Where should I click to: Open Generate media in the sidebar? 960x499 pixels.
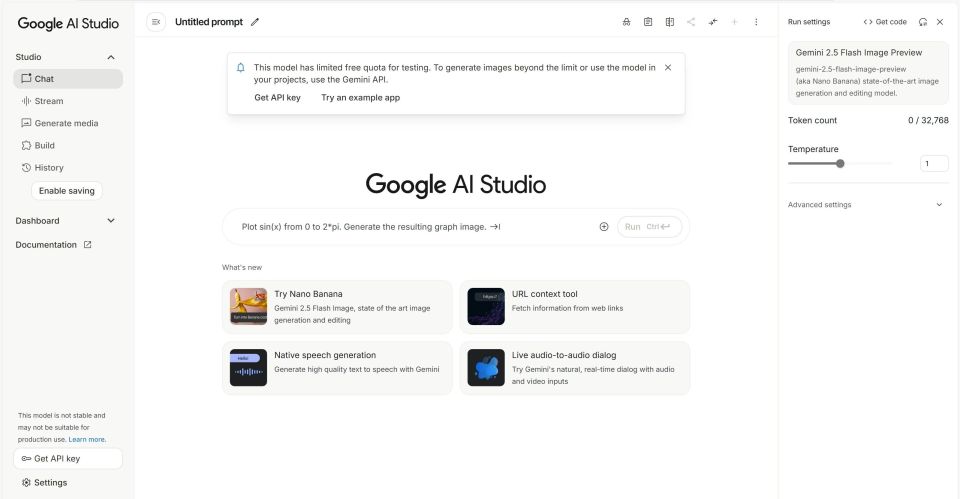click(x=68, y=123)
